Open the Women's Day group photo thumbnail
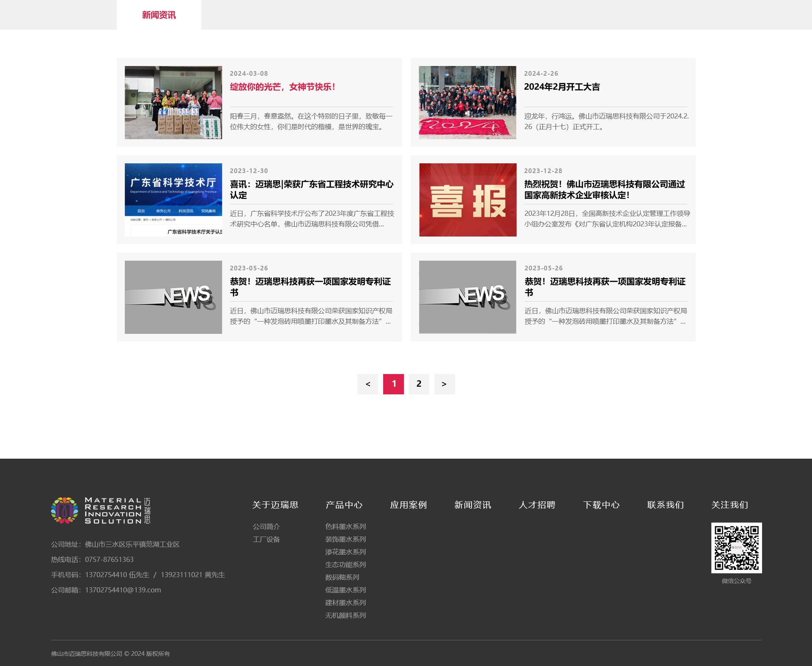Screen dimensions: 812x666 click(173, 102)
